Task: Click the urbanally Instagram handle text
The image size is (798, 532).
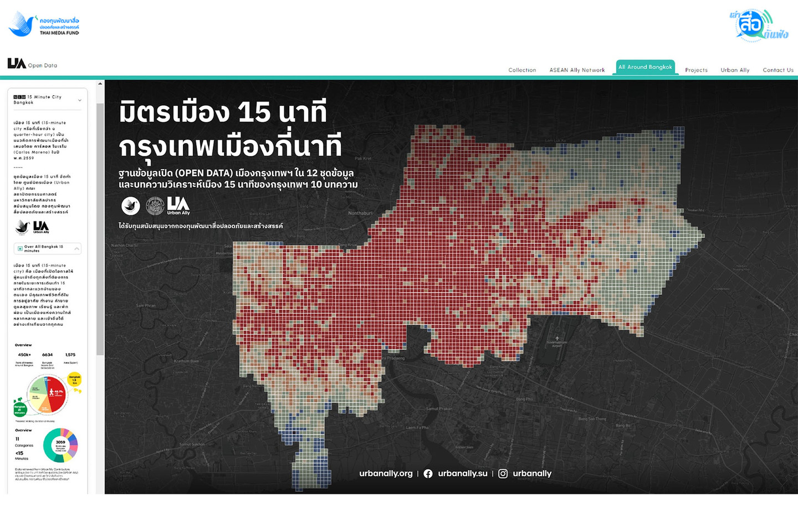Action: pos(532,473)
